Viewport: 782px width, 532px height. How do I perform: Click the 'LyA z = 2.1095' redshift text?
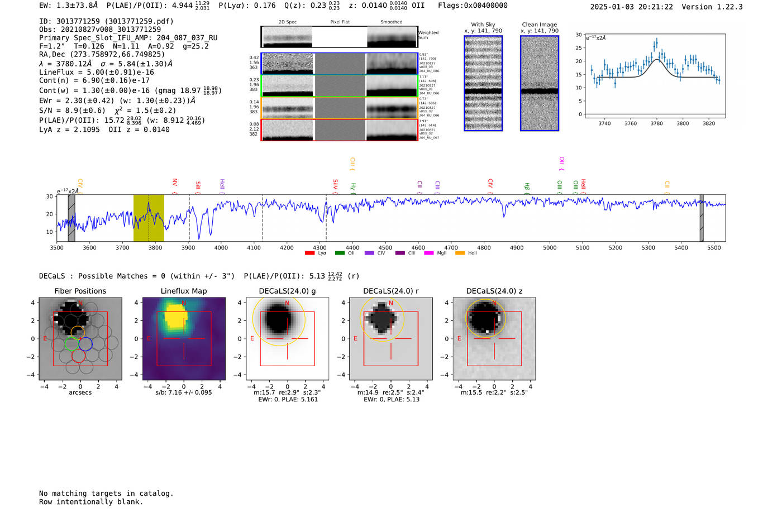coord(69,130)
